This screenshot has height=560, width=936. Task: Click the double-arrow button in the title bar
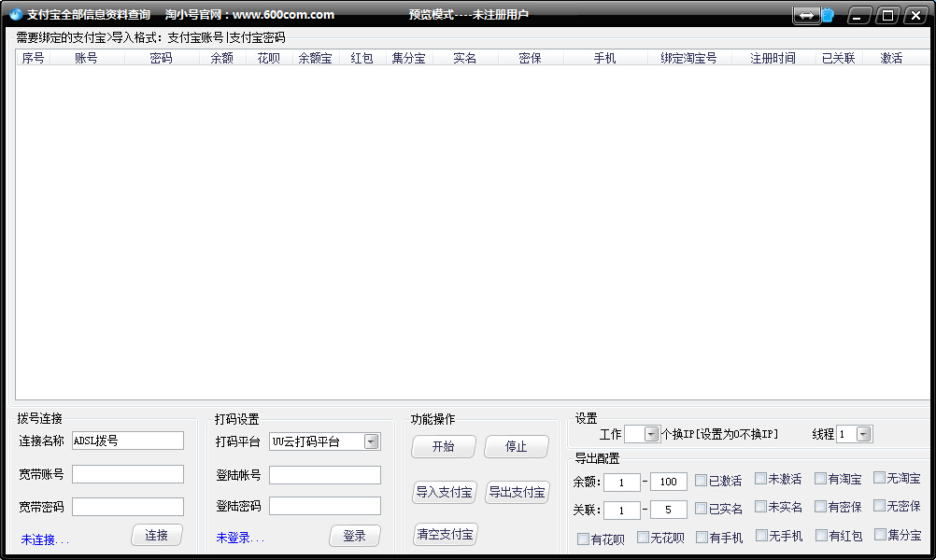(x=806, y=15)
